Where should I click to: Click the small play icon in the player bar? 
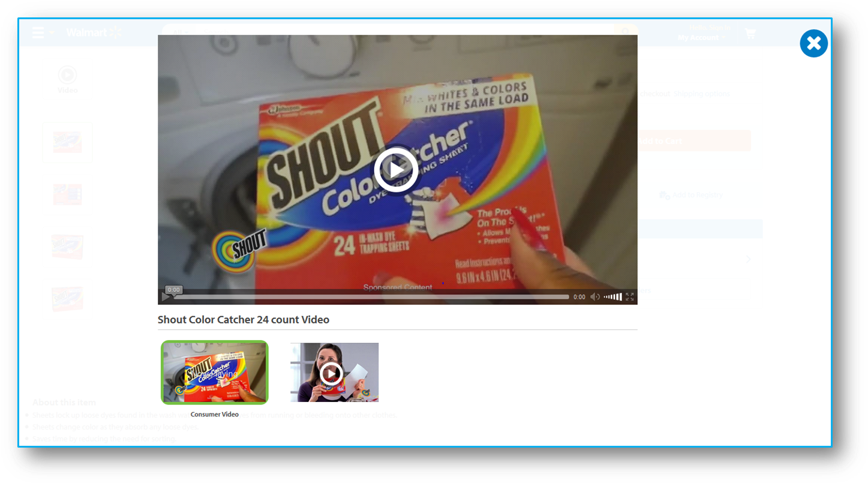[x=166, y=297]
